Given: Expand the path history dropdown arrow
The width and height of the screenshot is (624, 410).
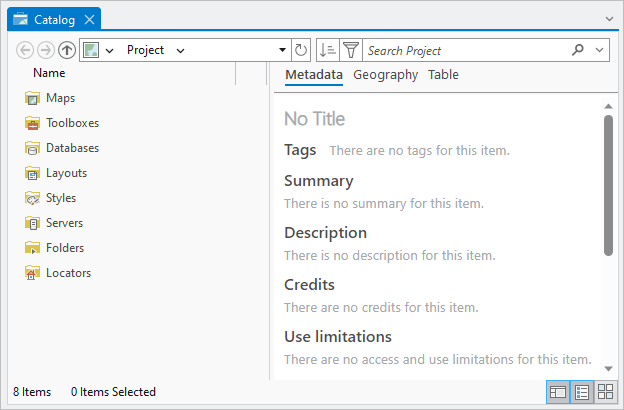Looking at the screenshot, I should (282, 50).
